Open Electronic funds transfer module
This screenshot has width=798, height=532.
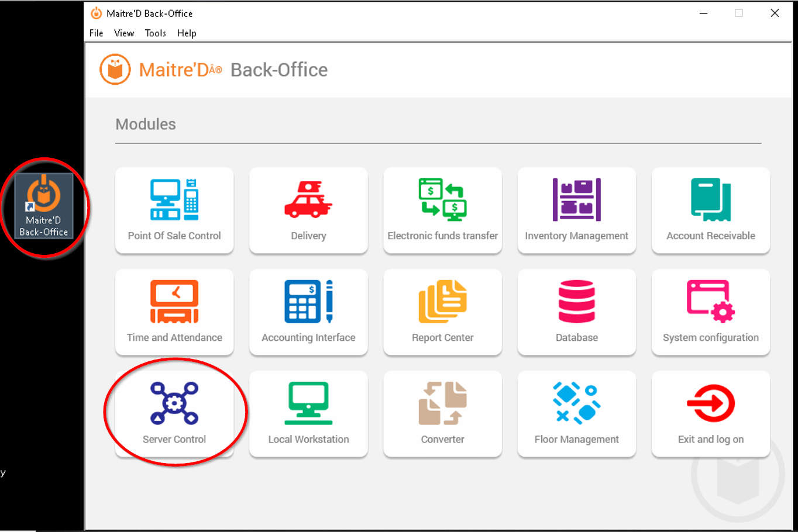442,210
